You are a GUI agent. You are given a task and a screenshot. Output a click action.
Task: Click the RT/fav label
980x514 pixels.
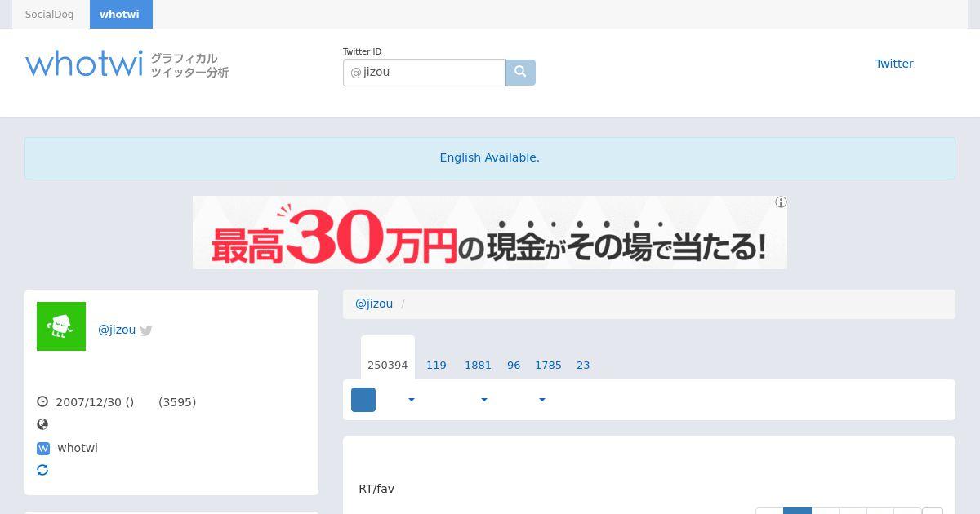click(376, 489)
